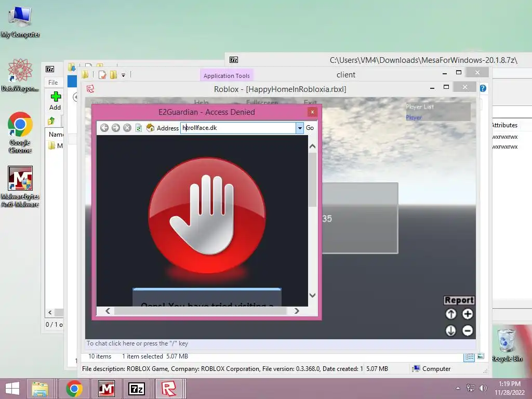This screenshot has height=399, width=532.
Task: Click the Refresh page icon in E2Guardian
Action: [x=139, y=128]
